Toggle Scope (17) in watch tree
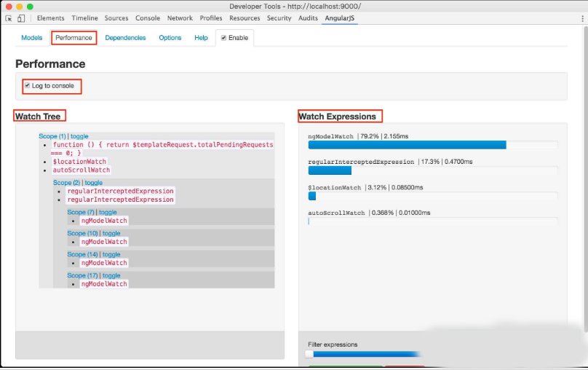Image resolution: width=588 pixels, height=370 pixels. (x=111, y=275)
